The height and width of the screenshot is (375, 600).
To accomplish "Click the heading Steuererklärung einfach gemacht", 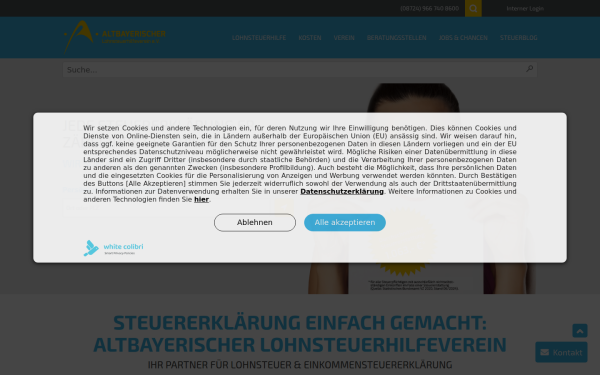I will pos(300,333).
